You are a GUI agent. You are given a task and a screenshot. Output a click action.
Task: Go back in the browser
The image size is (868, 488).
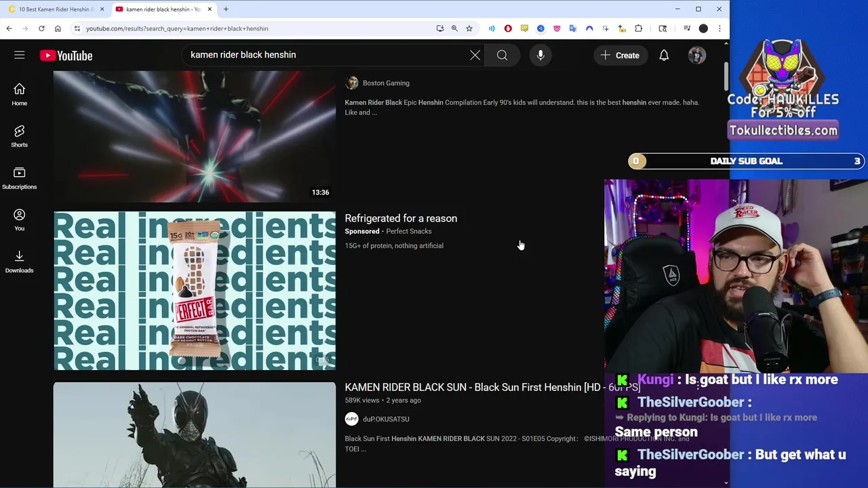pos(9,28)
